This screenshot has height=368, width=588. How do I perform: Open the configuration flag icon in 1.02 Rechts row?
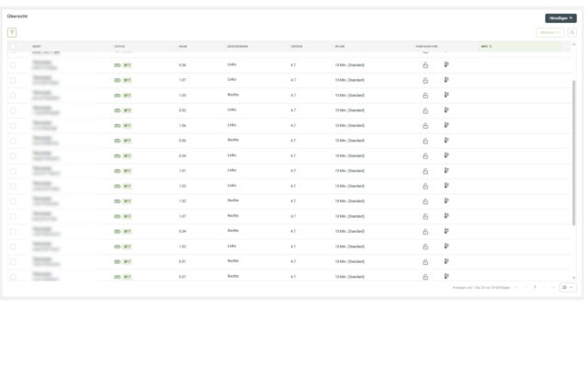click(x=447, y=201)
